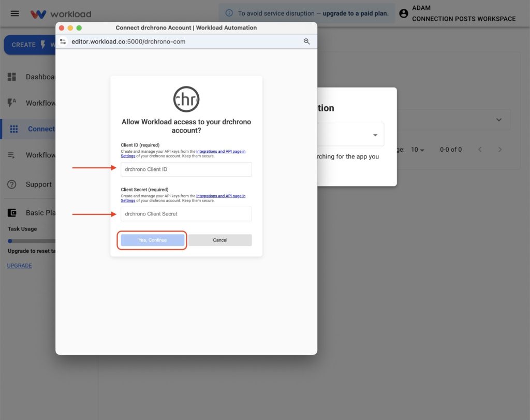Expand the collapsed panel chevron at right

(499, 120)
